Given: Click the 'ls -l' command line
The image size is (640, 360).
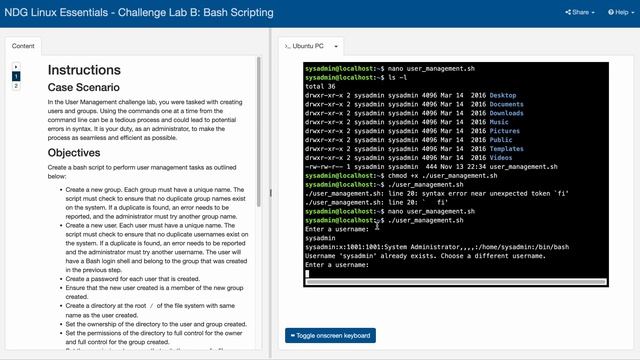Looking at the screenshot, I should point(356,77).
